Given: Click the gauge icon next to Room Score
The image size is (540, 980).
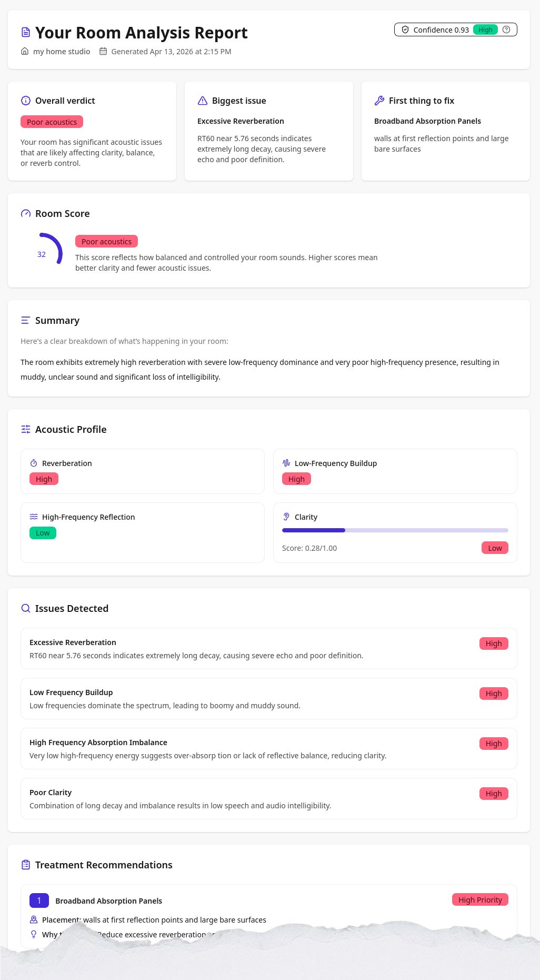Looking at the screenshot, I should tap(25, 213).
